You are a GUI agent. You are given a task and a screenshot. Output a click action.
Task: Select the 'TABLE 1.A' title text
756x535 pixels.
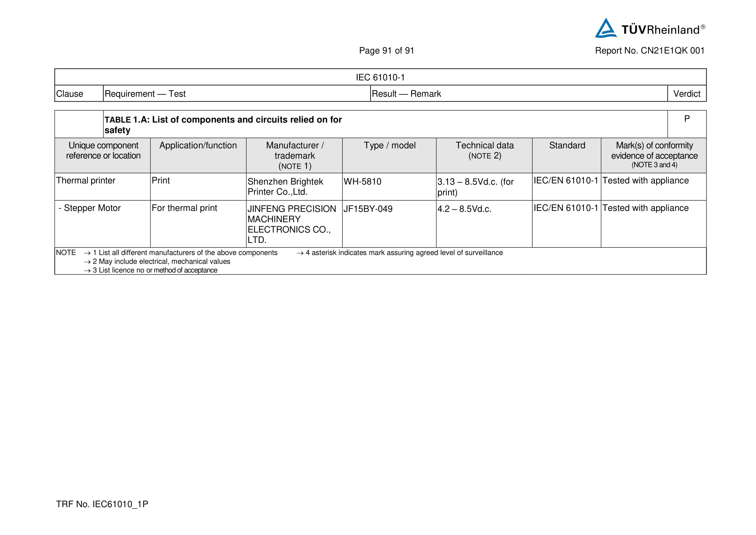pyautogui.click(x=223, y=125)
